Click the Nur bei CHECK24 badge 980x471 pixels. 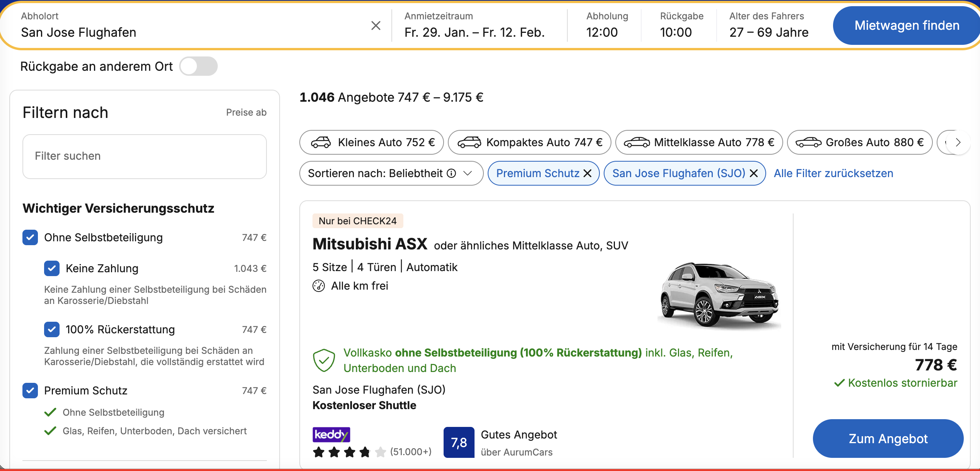[x=358, y=221]
